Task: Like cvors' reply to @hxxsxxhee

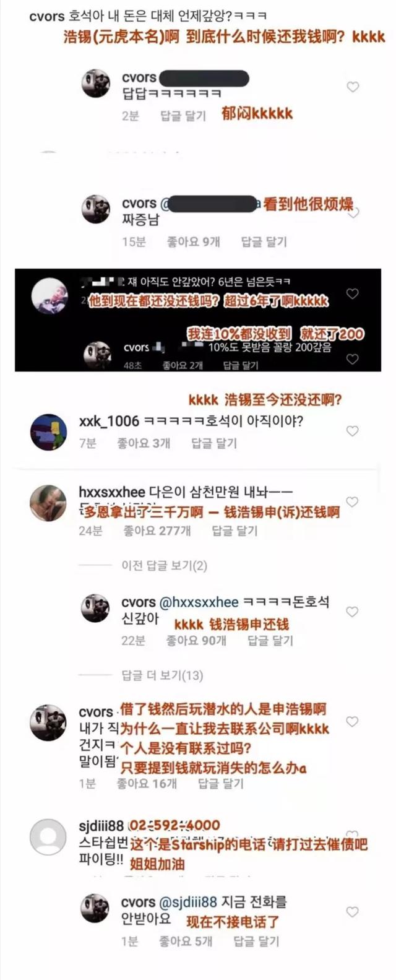Action: [x=352, y=612]
